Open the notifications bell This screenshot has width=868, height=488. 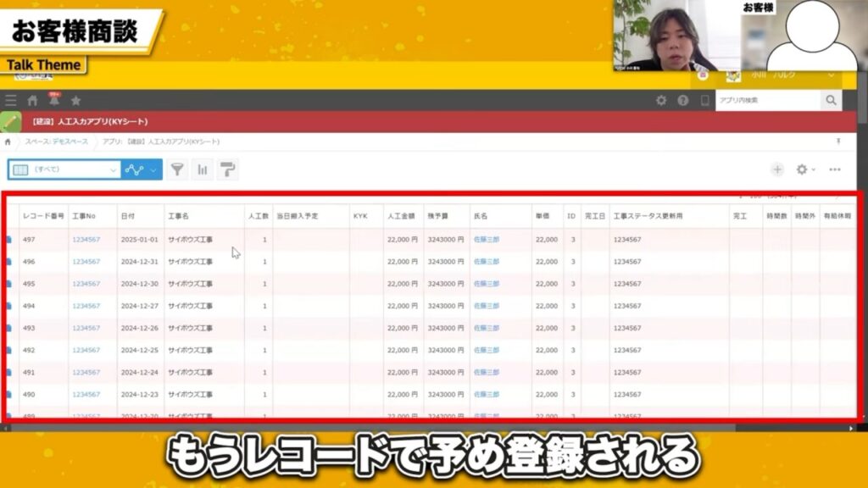click(54, 100)
